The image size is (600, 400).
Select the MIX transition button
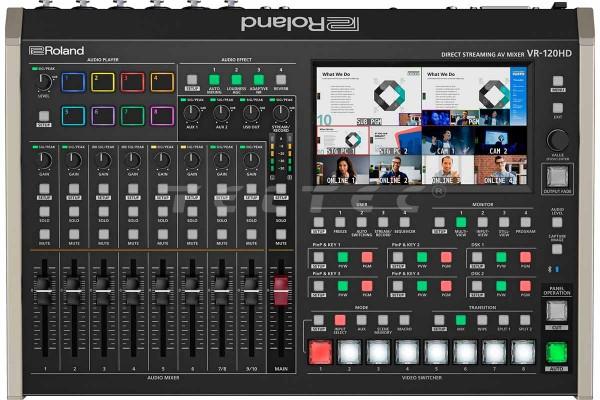(x=463, y=320)
